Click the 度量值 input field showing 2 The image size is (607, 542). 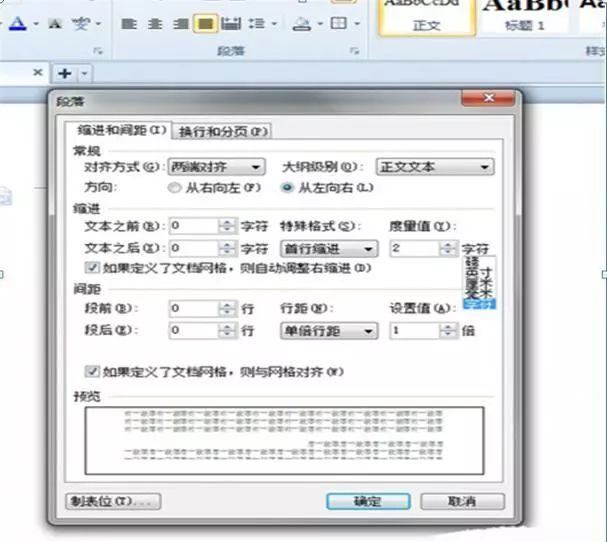(414, 249)
